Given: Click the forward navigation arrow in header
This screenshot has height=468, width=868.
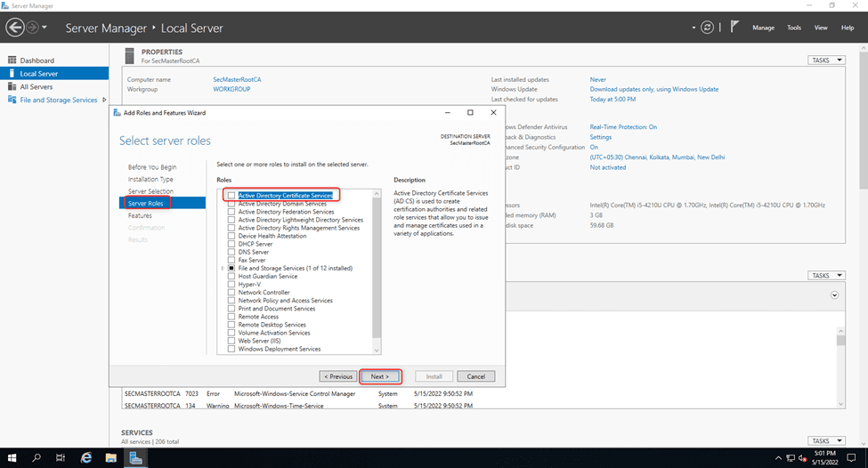Looking at the screenshot, I should point(33,27).
